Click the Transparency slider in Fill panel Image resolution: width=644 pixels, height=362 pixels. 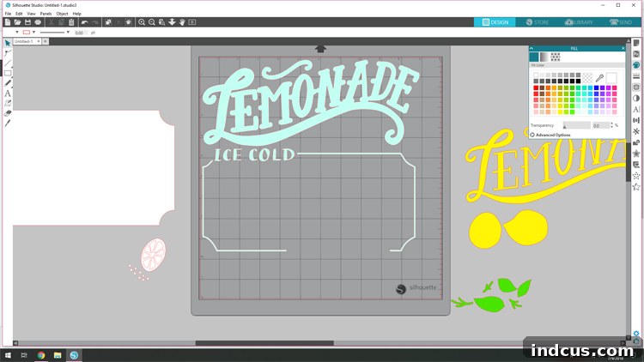coord(577,125)
